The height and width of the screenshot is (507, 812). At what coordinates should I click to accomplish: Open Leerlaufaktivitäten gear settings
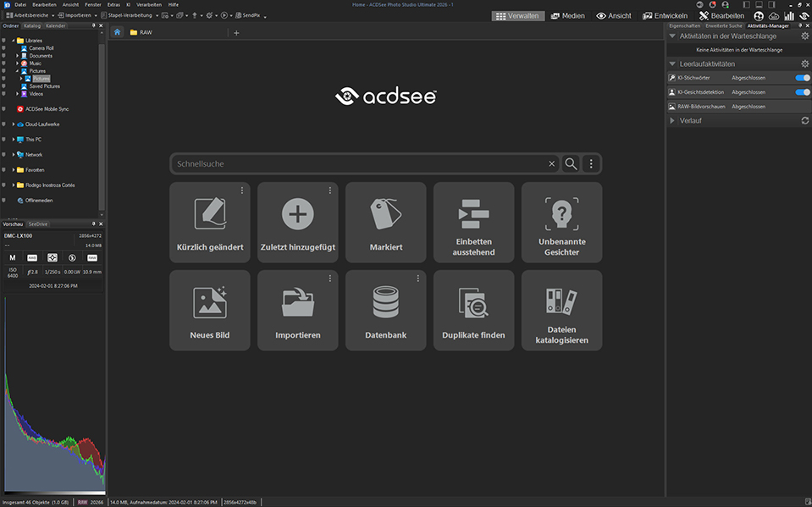pos(805,64)
